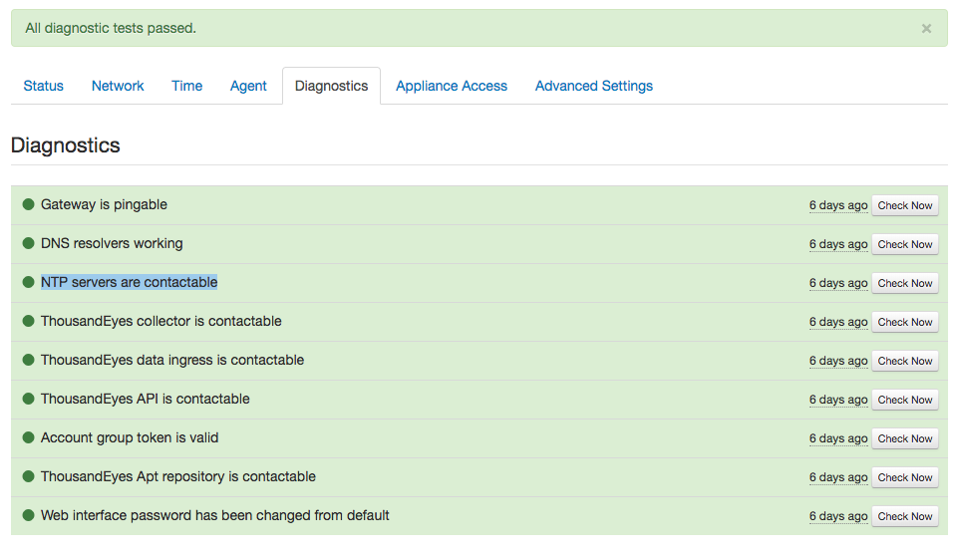Click status dot for Apt repository row
The image size is (961, 560).
pos(28,476)
